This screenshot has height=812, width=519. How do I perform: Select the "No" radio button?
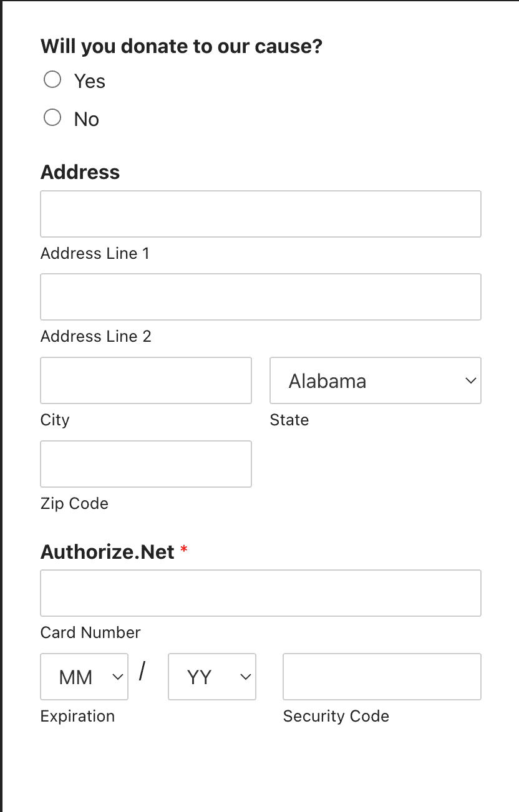52,117
